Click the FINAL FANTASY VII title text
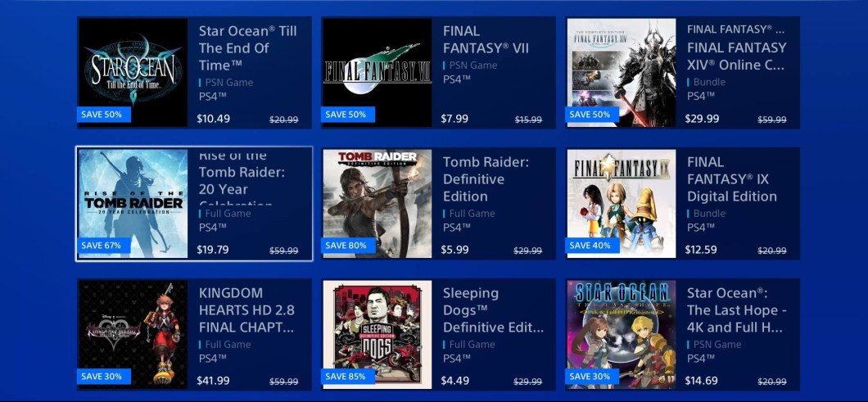 point(486,39)
